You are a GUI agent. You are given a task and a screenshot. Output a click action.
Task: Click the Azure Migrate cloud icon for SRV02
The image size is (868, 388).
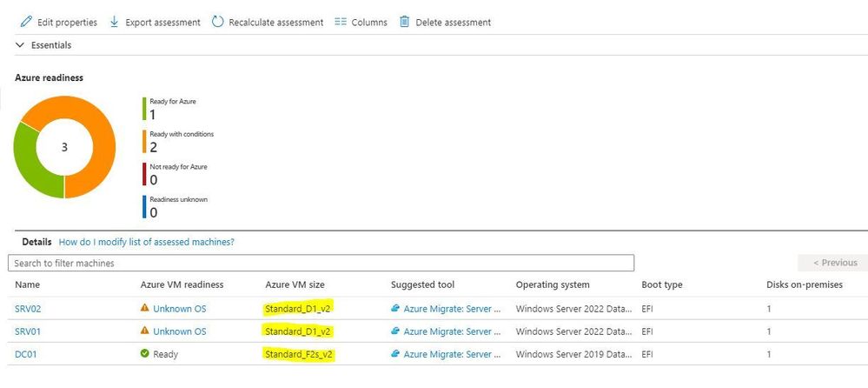pyautogui.click(x=395, y=308)
